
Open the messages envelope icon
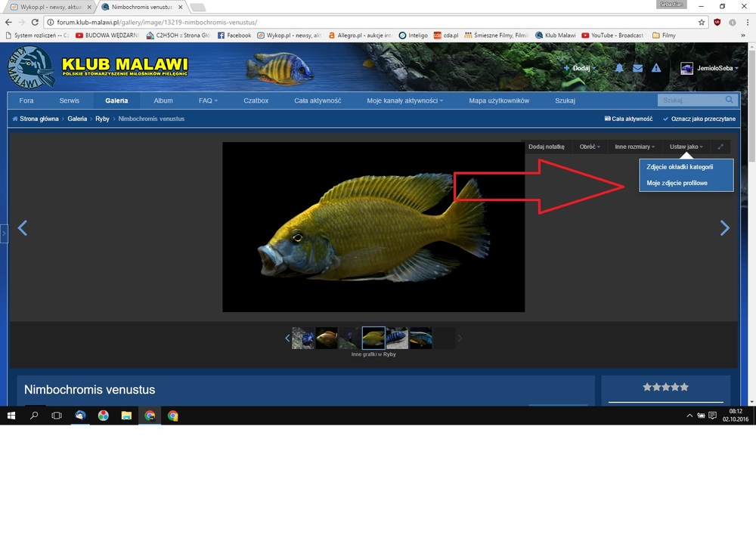click(637, 68)
